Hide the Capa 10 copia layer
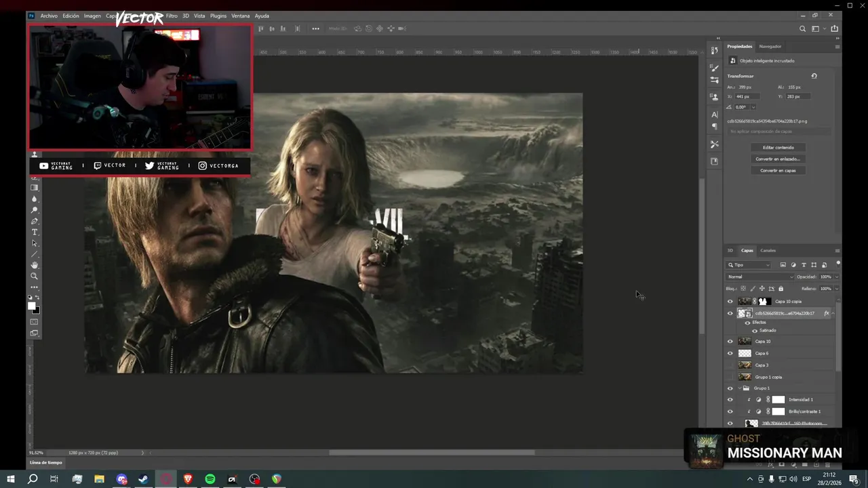868x488 pixels. point(730,302)
